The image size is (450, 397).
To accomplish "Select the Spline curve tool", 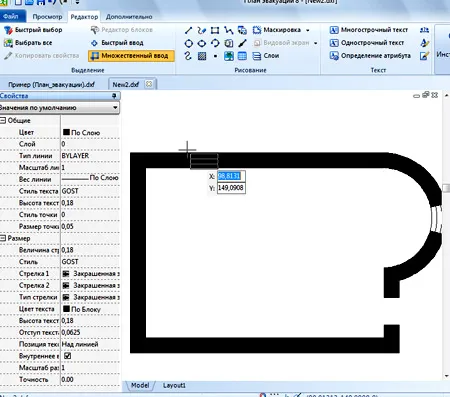I will pos(188,56).
